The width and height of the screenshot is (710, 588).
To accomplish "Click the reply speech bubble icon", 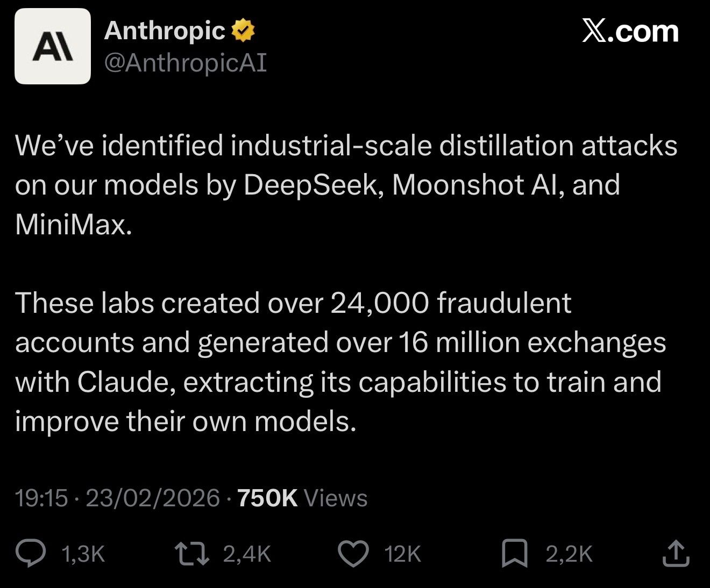I will tap(31, 554).
